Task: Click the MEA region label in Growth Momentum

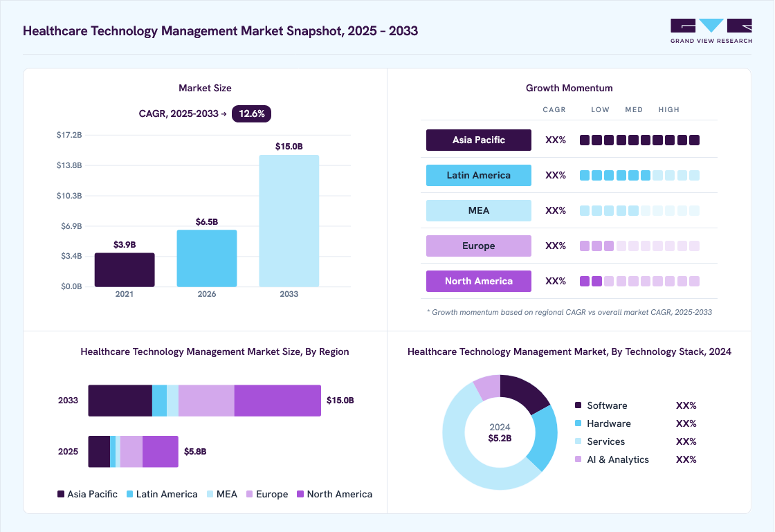Action: point(478,210)
